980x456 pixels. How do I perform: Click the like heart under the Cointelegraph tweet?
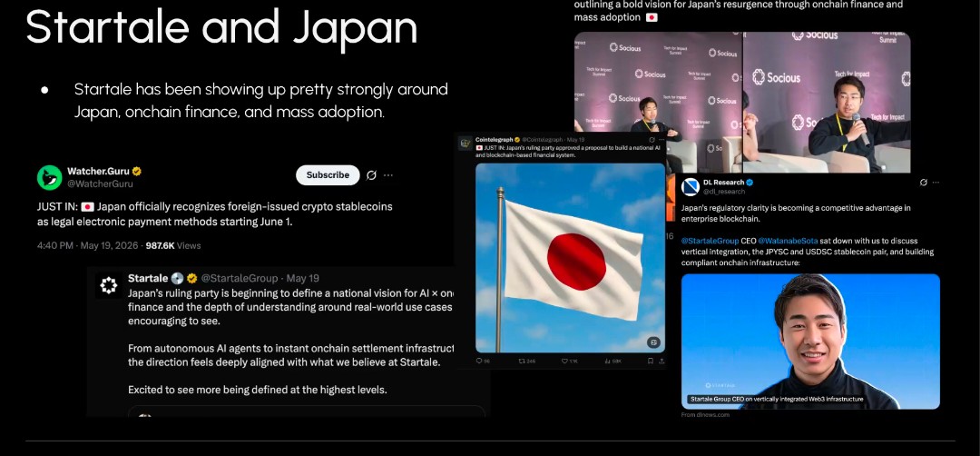tap(564, 361)
